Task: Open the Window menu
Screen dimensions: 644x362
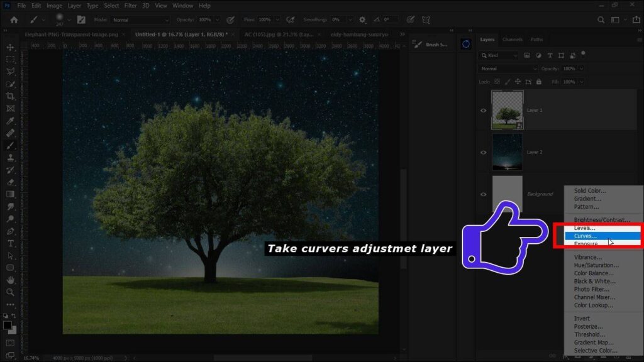Action: point(182,6)
